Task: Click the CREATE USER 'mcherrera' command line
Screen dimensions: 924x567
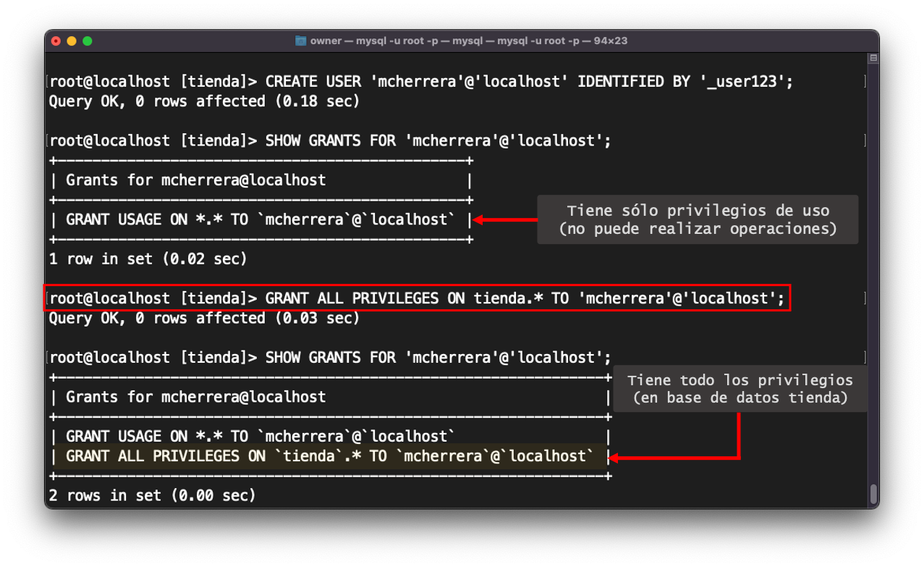Action: [x=420, y=81]
